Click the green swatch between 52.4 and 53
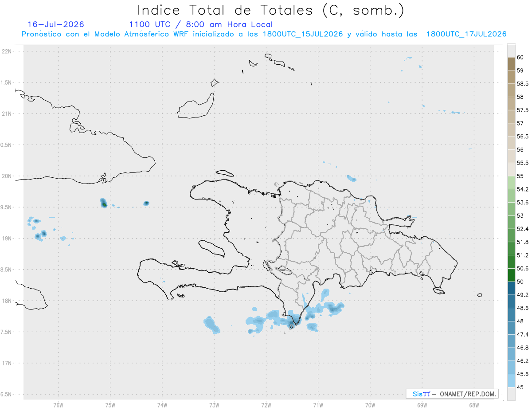Viewport: 532px width, 411px height. click(x=511, y=222)
